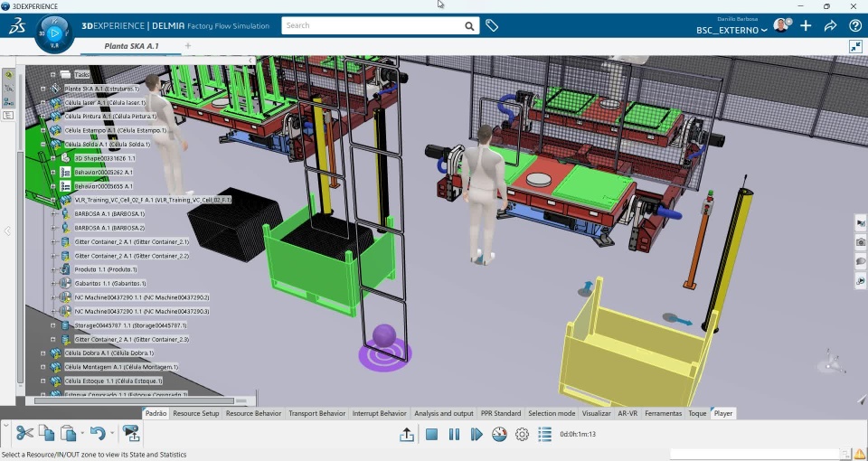868x461 pixels.
Task: Switch to Interrupt Behavior tab
Action: coord(380,413)
